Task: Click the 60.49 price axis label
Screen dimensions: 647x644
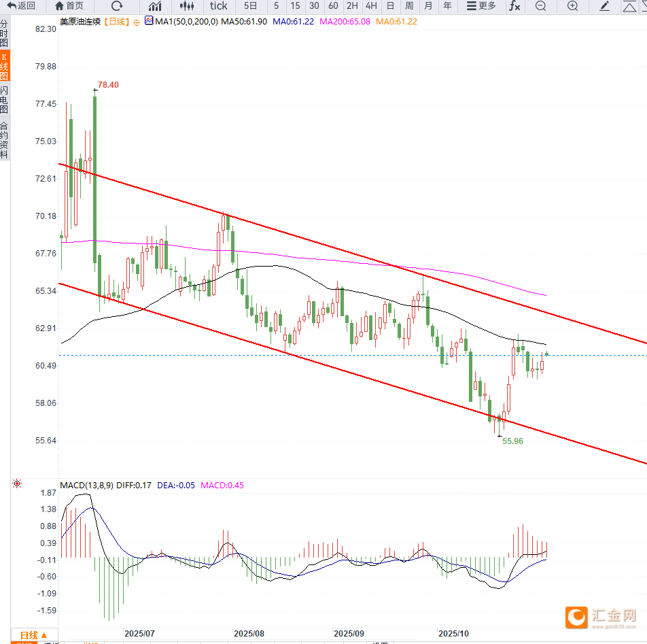Action: point(46,365)
